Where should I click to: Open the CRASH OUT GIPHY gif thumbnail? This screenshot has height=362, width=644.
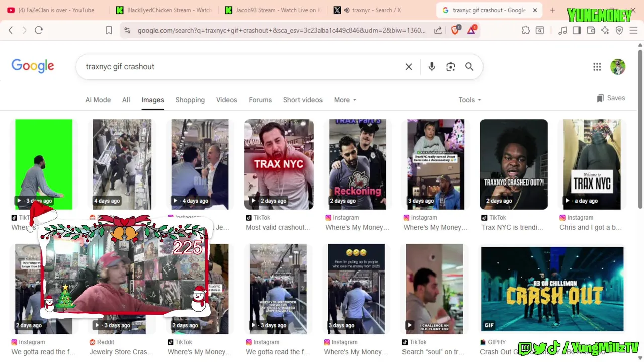tap(552, 289)
